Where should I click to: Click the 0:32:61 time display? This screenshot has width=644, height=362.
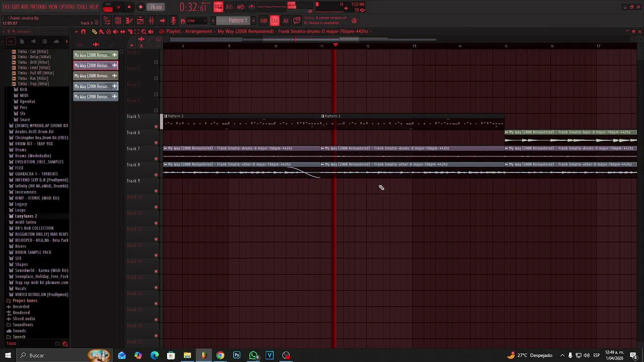193,8
